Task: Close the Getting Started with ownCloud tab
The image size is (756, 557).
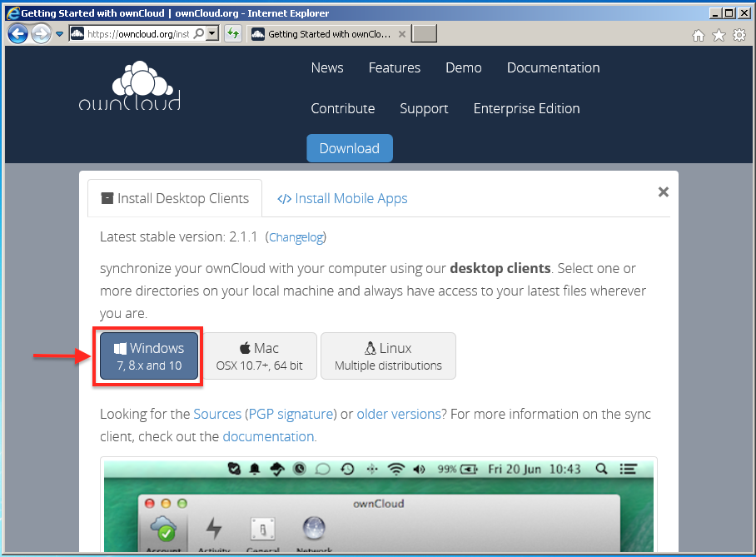Action: click(401, 34)
